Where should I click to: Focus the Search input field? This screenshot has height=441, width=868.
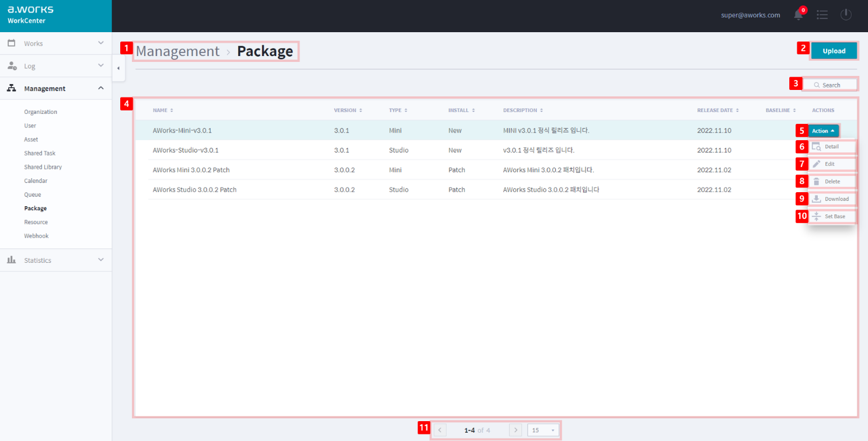pos(831,85)
